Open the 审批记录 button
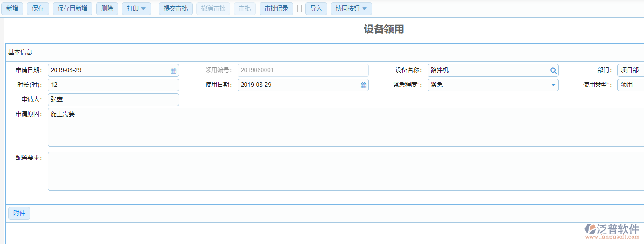 pyautogui.click(x=276, y=9)
